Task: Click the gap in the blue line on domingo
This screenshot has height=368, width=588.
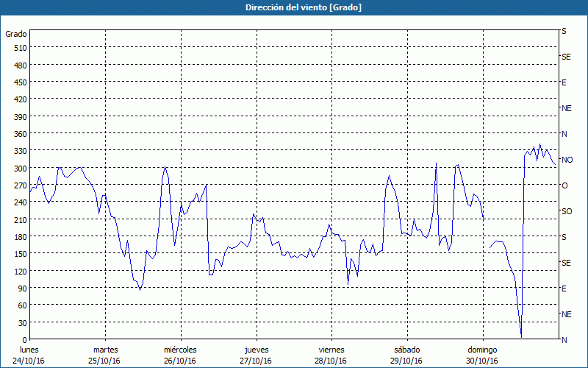Action: [x=487, y=234]
